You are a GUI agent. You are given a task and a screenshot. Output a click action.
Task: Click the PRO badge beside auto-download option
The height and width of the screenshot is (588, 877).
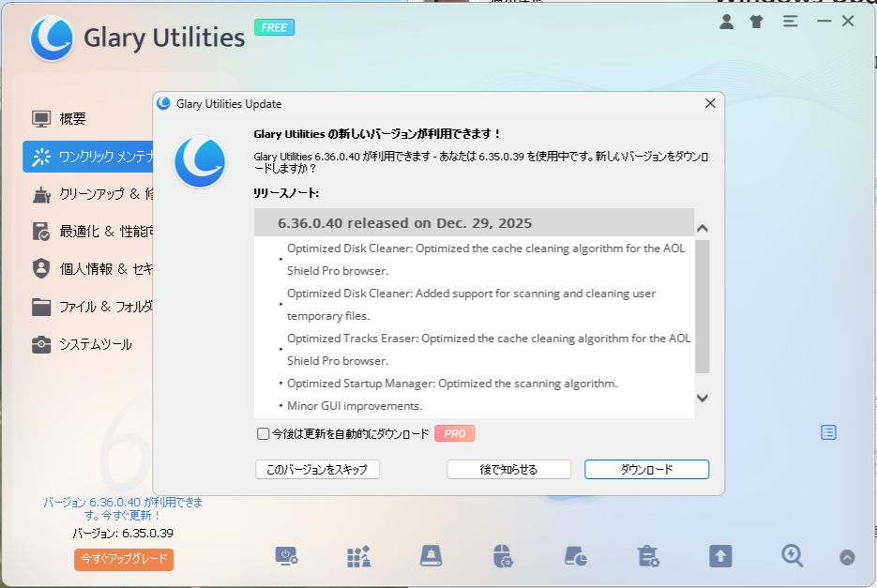455,433
